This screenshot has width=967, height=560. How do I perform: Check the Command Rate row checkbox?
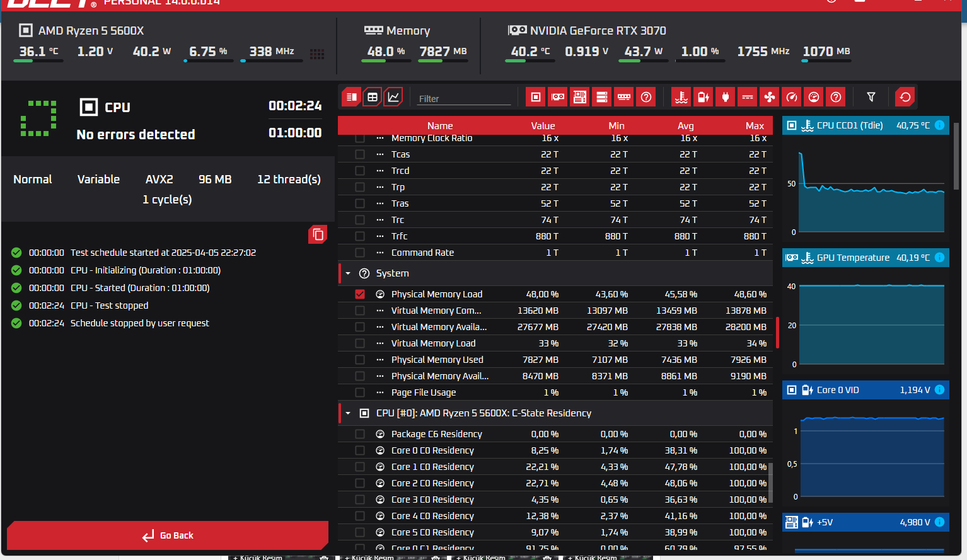click(360, 253)
